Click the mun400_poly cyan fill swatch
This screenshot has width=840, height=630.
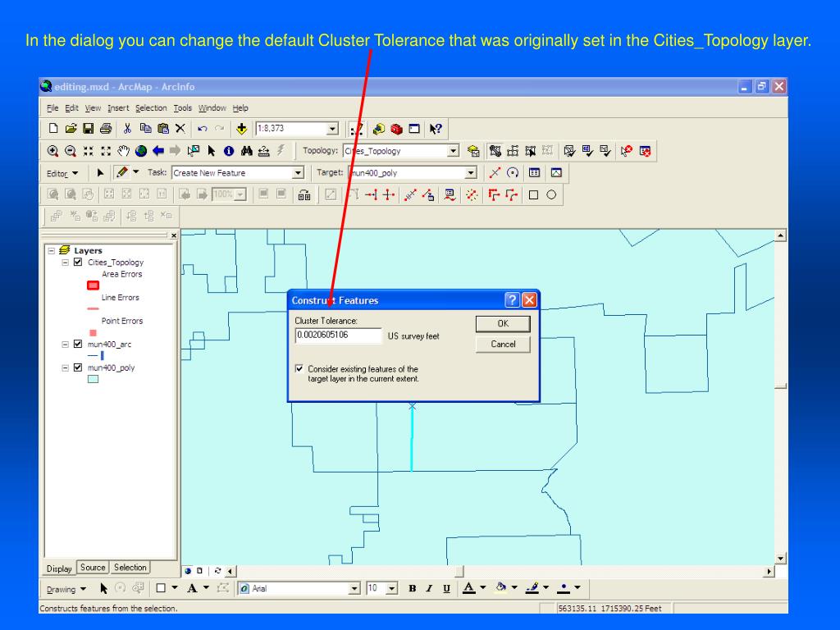click(x=94, y=379)
